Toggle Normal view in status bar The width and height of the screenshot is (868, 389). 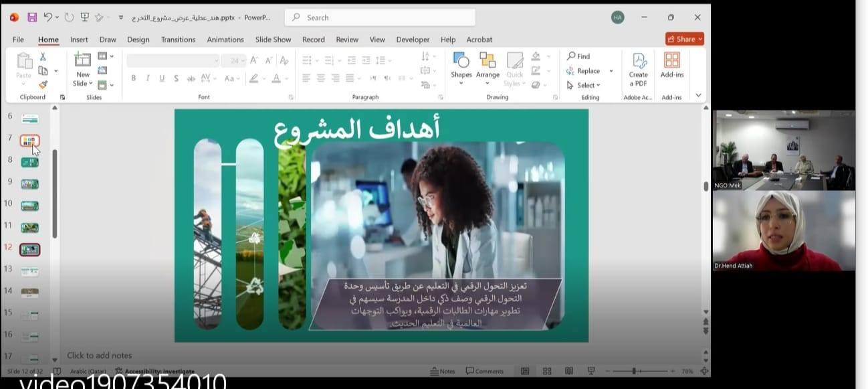[x=525, y=371]
